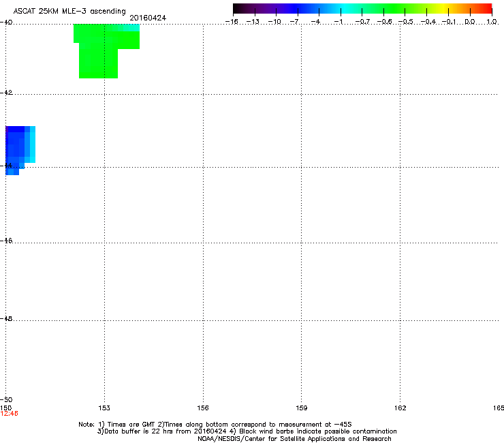Click the red 12:46 time stamp

pos(10,414)
